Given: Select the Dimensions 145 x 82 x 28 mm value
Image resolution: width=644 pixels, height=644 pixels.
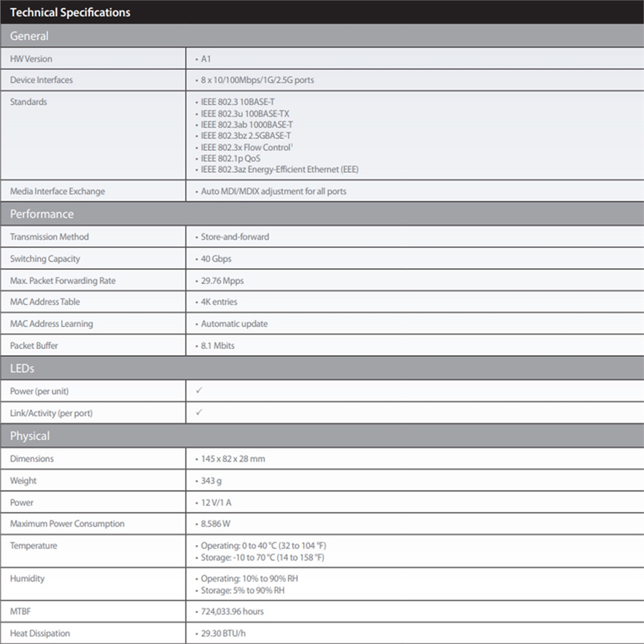Looking at the screenshot, I should 233,459.
